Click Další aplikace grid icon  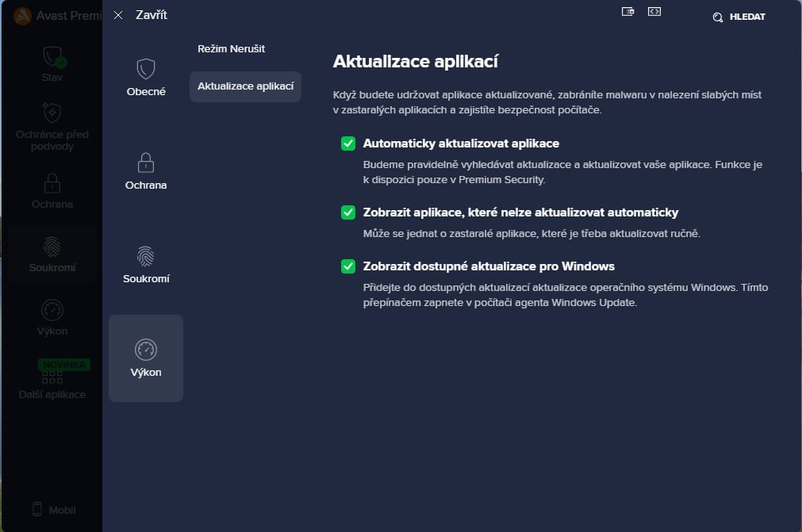pos(52,379)
